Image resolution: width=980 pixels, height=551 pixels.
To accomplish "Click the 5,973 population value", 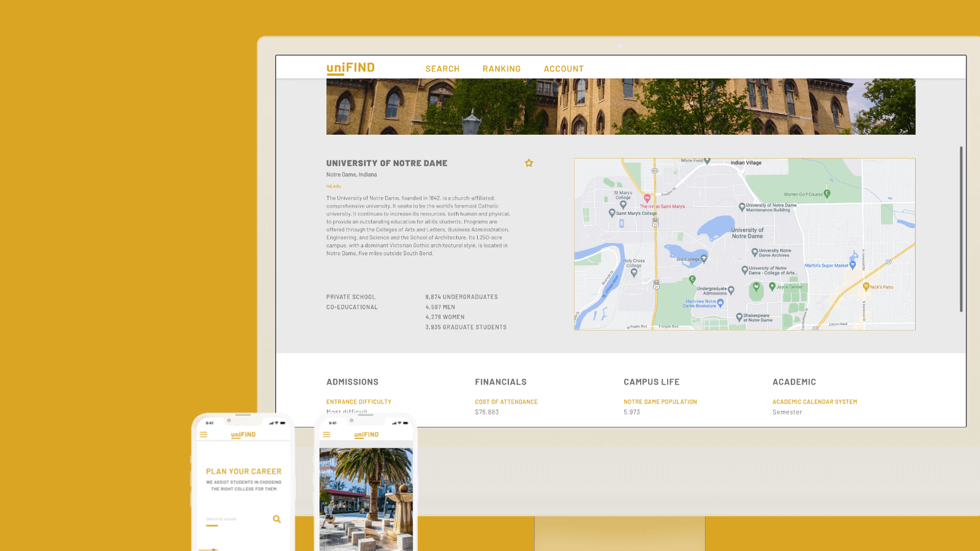I will pyautogui.click(x=632, y=412).
